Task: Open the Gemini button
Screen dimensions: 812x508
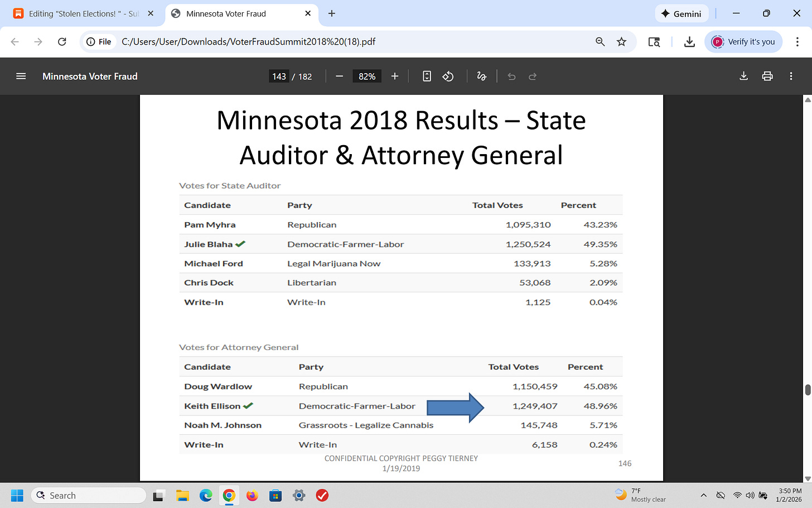Action: (681, 13)
